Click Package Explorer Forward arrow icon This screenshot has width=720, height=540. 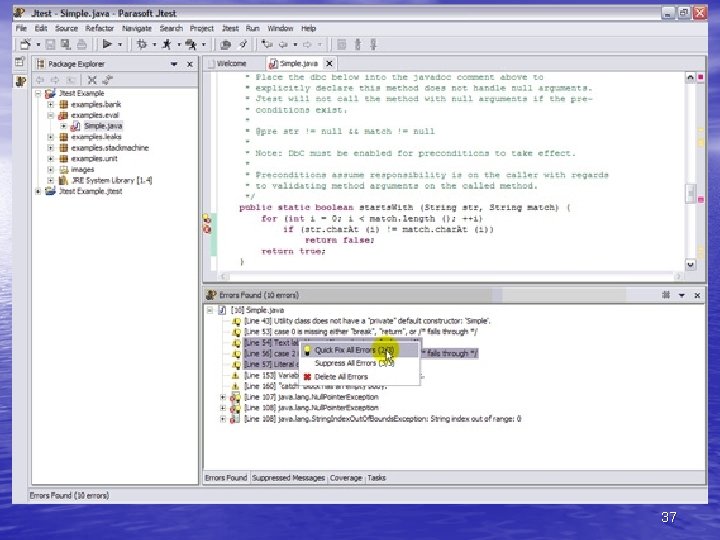click(55, 80)
